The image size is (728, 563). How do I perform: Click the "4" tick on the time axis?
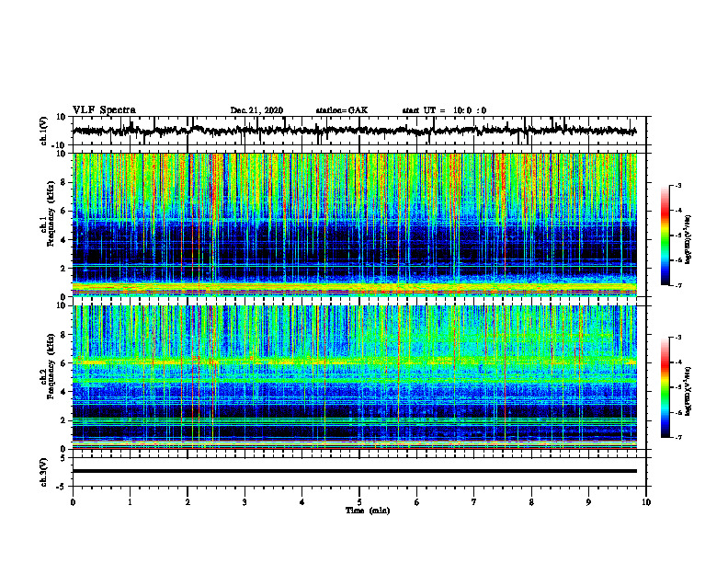[302, 502]
